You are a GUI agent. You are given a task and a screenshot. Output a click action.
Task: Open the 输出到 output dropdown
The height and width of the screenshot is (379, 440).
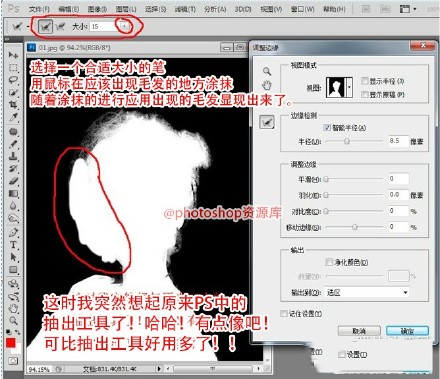tap(367, 293)
